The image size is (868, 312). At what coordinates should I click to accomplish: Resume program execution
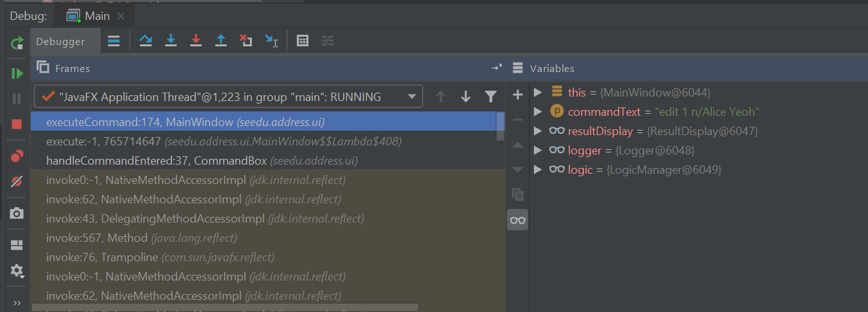tap(17, 73)
